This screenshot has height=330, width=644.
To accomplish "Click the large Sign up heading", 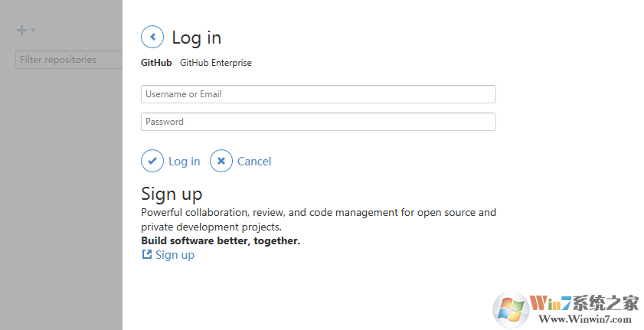I will [x=172, y=194].
